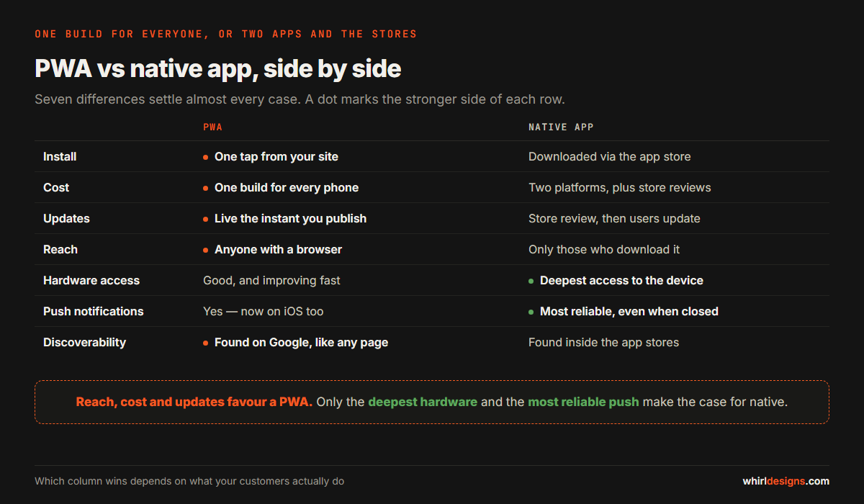Screen dimensions: 864x504
Task: Click 'Only those who download it' cell
Action: click(x=604, y=249)
